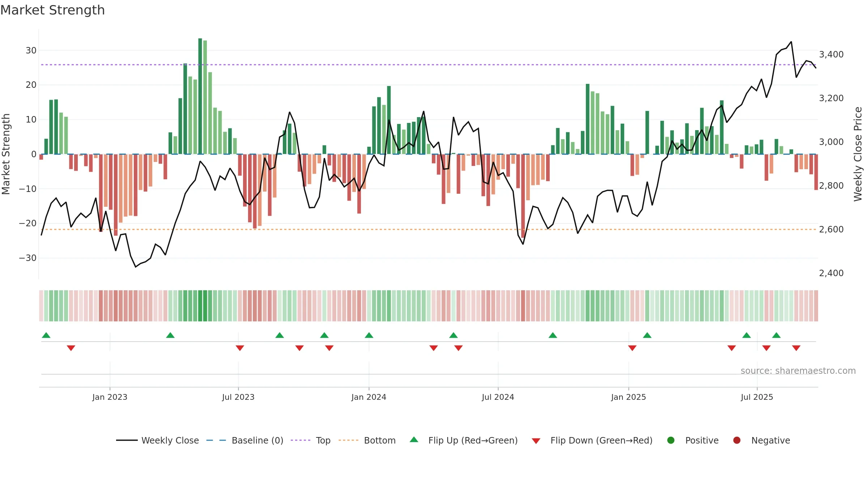868x488 pixels.
Task: Click the red Negative legend dot
Action: pos(737,440)
